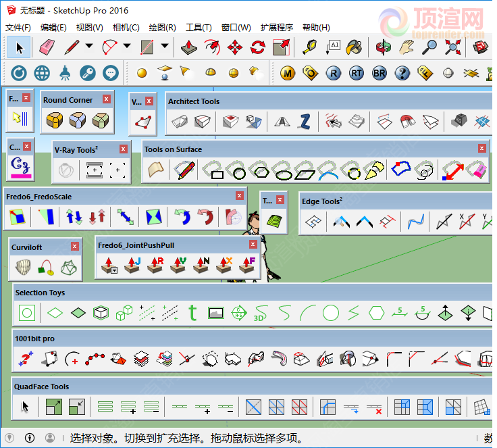Click the V-Ray R render button
The height and width of the screenshot is (448, 497).
[334, 74]
